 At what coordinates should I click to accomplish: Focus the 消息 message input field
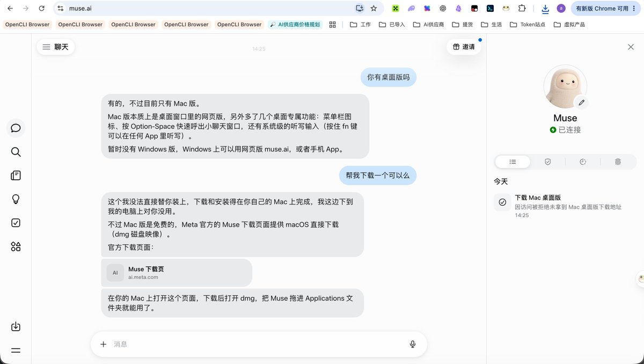[x=258, y=344]
